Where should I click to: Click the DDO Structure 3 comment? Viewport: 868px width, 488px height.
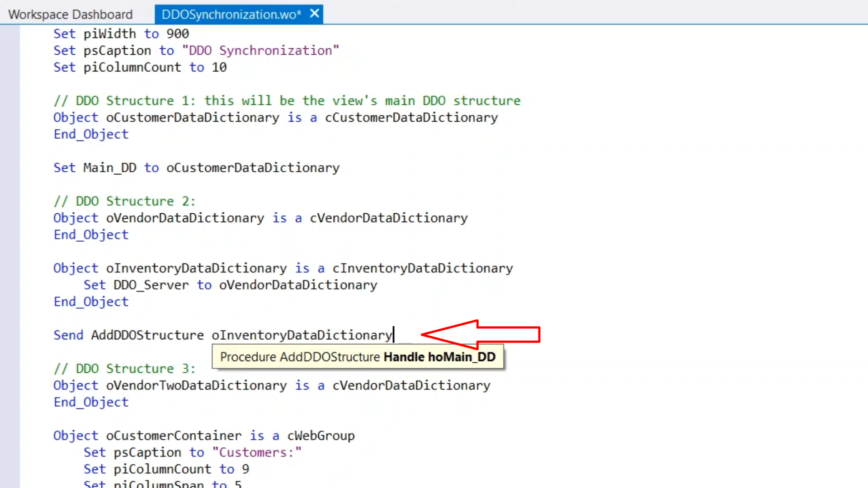[x=124, y=369]
